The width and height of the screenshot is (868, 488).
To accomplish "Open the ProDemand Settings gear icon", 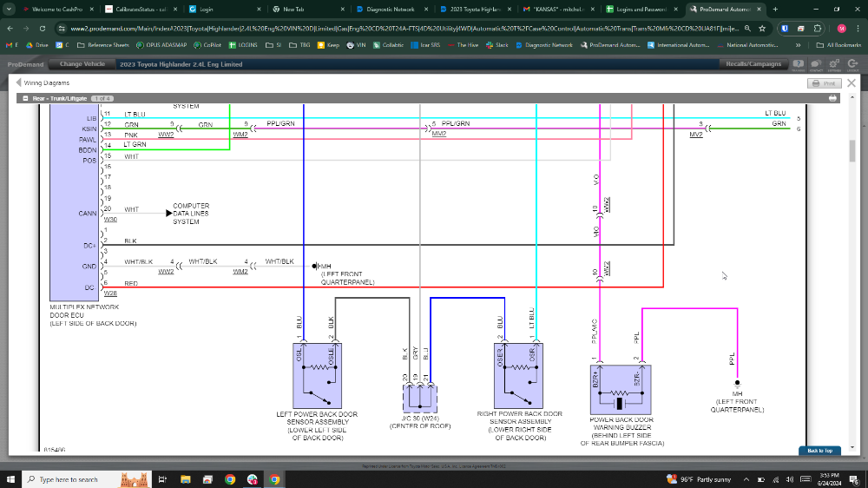I will [833, 63].
